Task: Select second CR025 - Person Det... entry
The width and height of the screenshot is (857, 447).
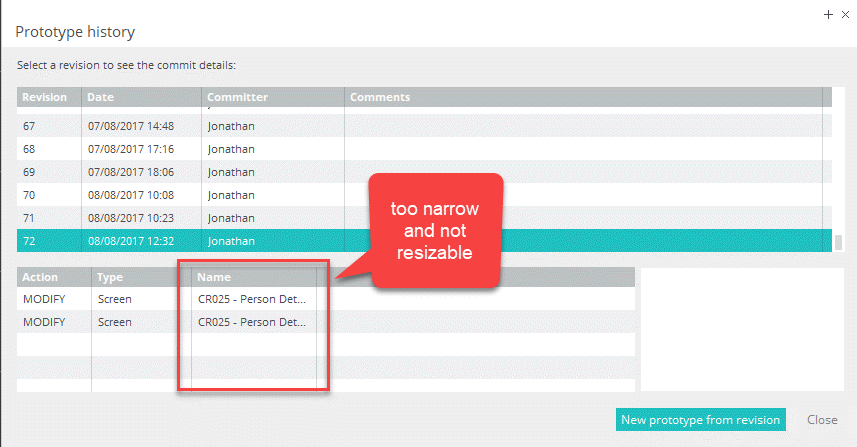Action: tap(252, 322)
